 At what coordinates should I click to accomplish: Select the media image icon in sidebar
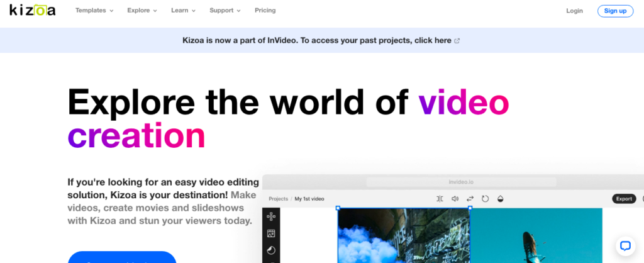[271, 233]
